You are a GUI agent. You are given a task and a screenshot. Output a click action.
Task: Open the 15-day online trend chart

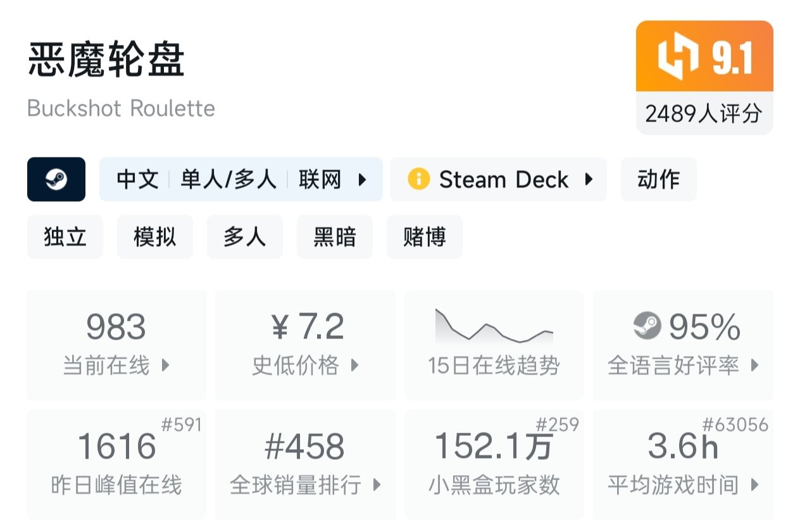[x=494, y=326]
